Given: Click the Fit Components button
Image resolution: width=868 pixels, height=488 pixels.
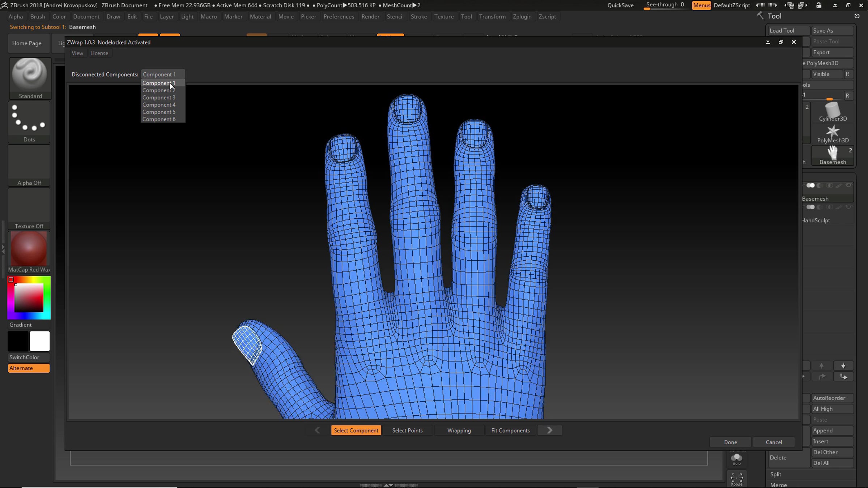Looking at the screenshot, I should click(510, 430).
